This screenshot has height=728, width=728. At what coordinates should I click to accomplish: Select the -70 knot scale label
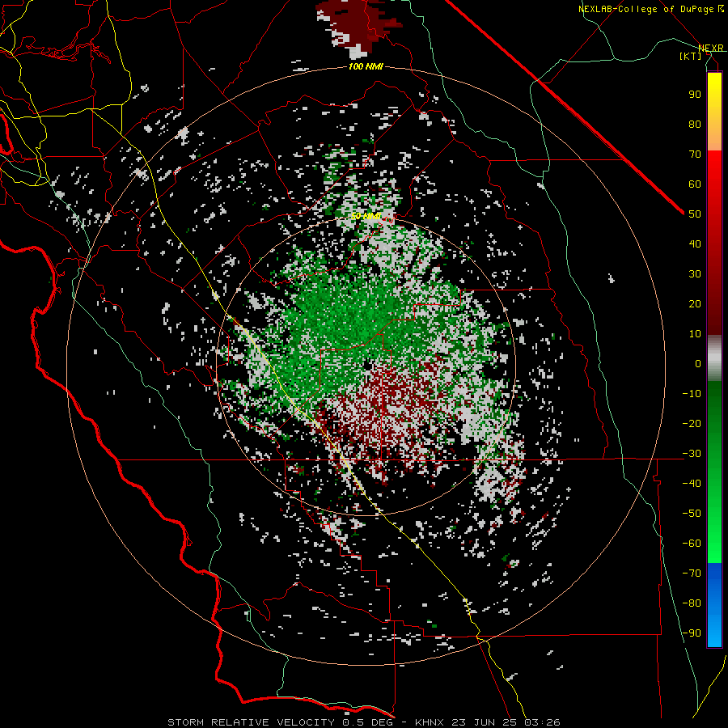pos(692,574)
